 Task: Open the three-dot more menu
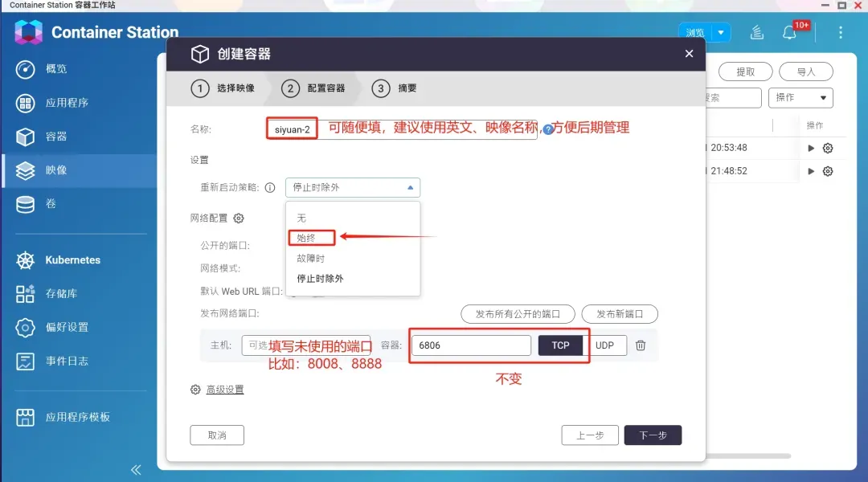point(841,33)
